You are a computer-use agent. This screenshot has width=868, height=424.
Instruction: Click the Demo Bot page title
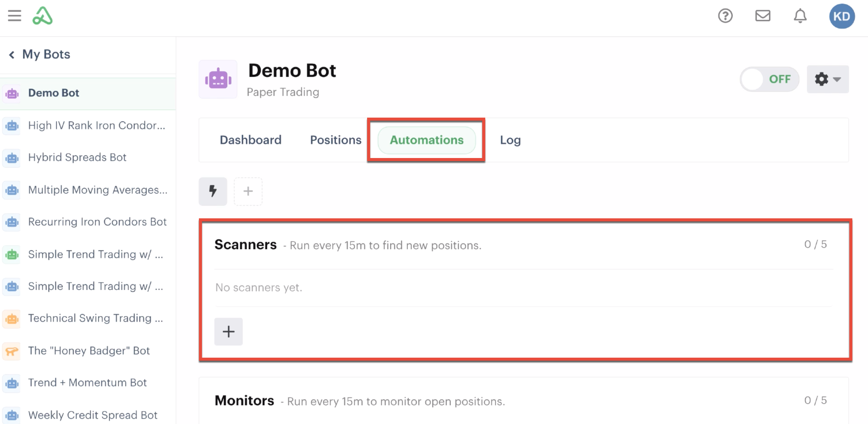tap(292, 71)
